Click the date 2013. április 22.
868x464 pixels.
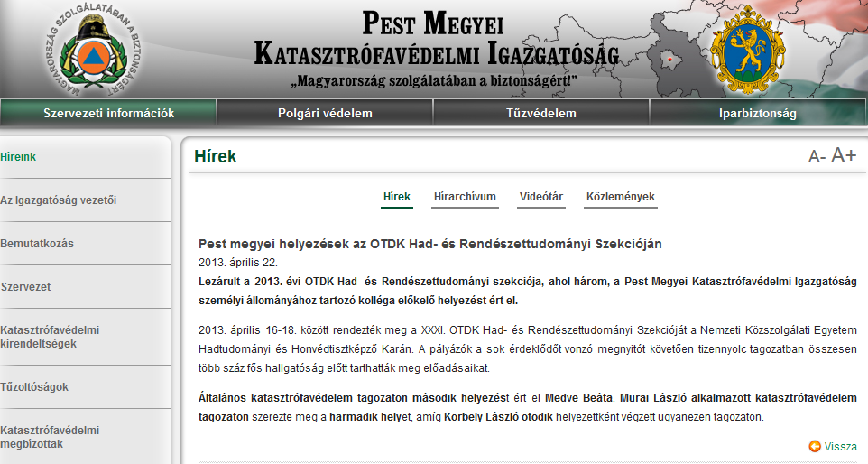[238, 263]
